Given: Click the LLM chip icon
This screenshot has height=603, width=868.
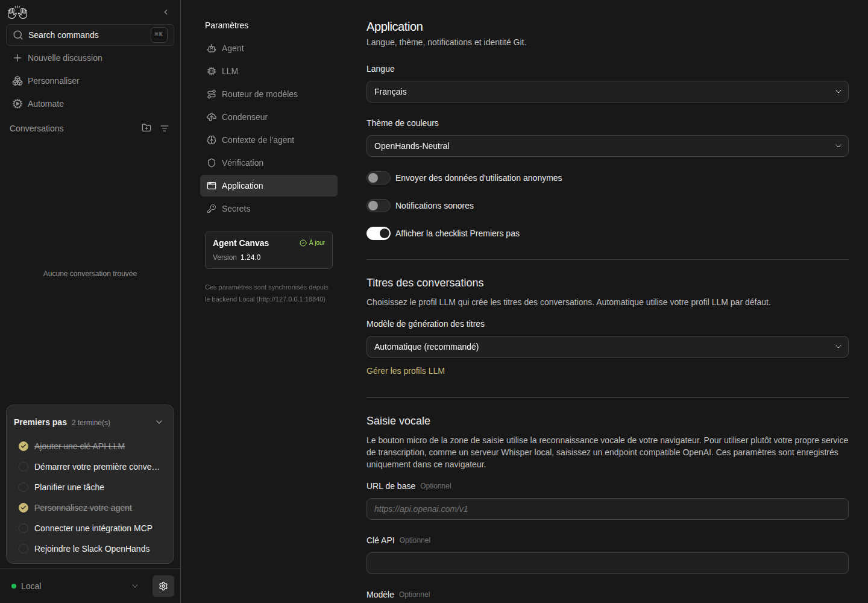Looking at the screenshot, I should tap(212, 71).
